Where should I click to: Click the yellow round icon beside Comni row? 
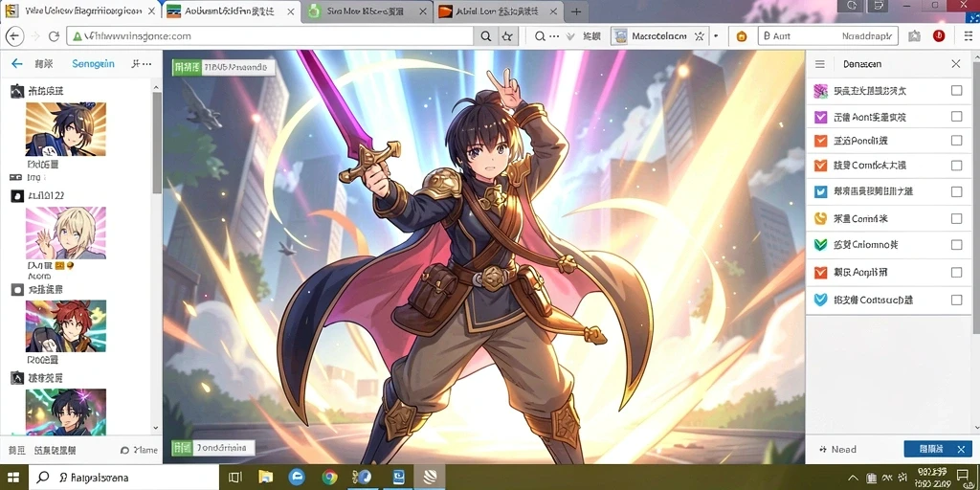pos(821,218)
